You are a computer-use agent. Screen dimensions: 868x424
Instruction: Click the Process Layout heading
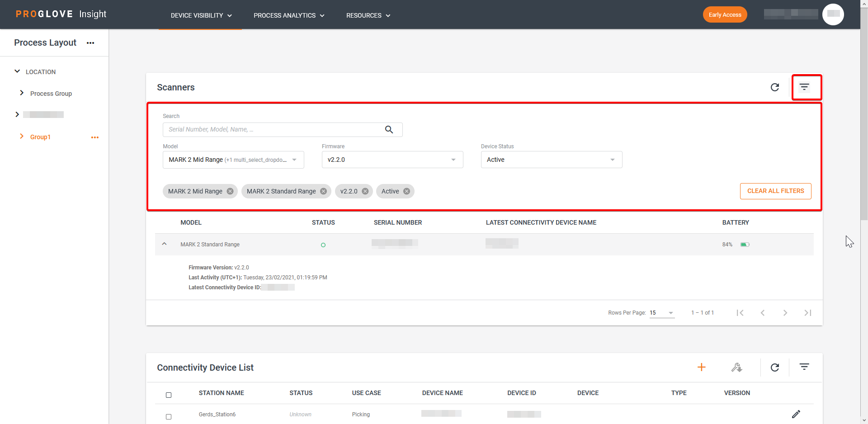[x=45, y=42]
